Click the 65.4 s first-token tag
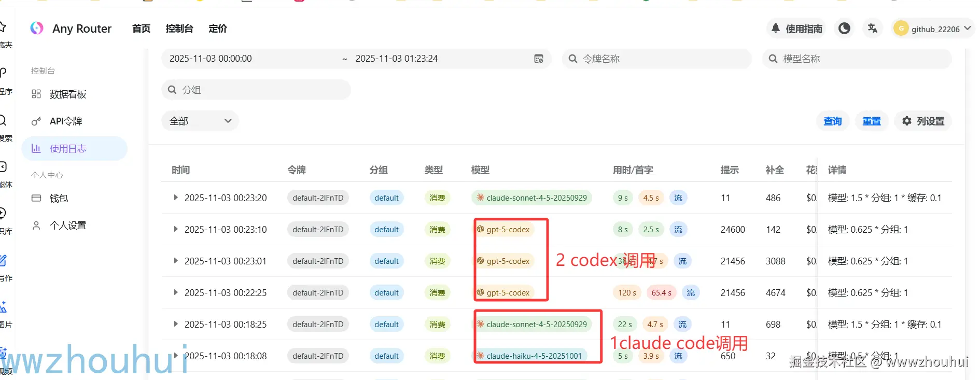 (x=661, y=292)
